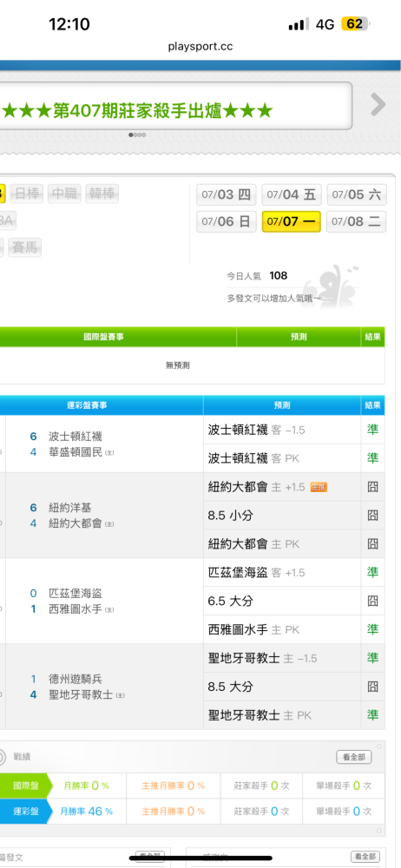Open the 賽馬 category tab

pyautogui.click(x=25, y=247)
